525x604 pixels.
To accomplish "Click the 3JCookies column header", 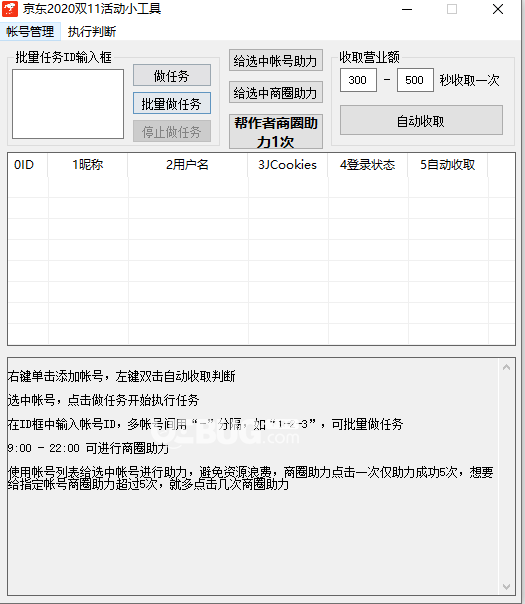I will click(288, 165).
